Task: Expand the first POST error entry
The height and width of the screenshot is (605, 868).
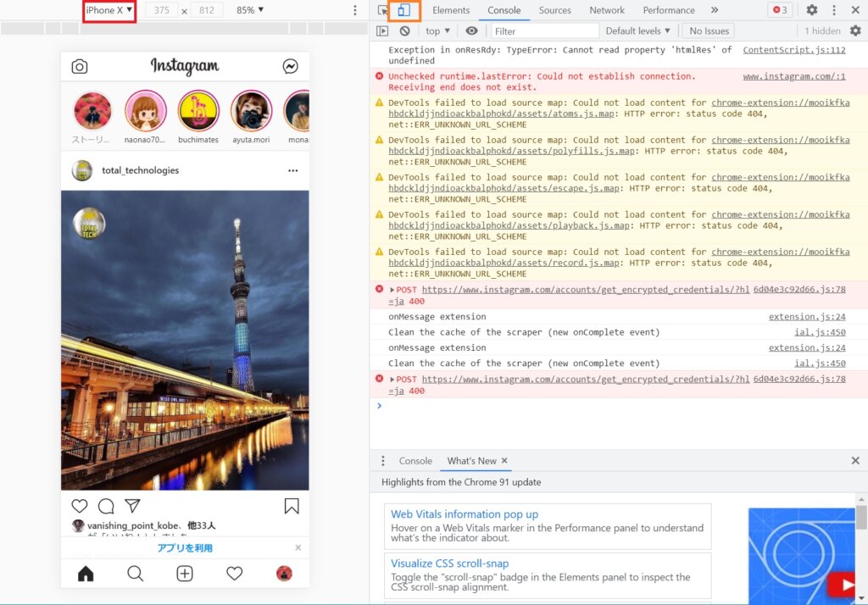Action: pos(392,290)
